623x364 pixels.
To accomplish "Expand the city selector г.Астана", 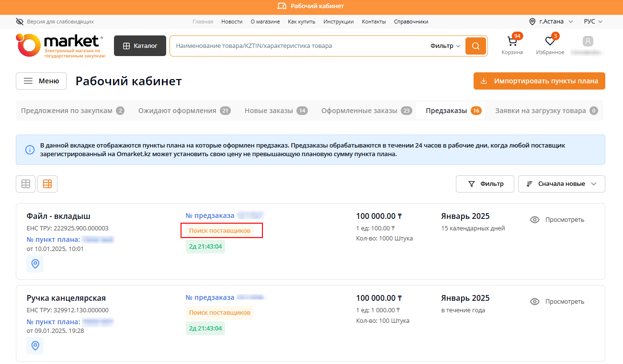I will coord(551,22).
